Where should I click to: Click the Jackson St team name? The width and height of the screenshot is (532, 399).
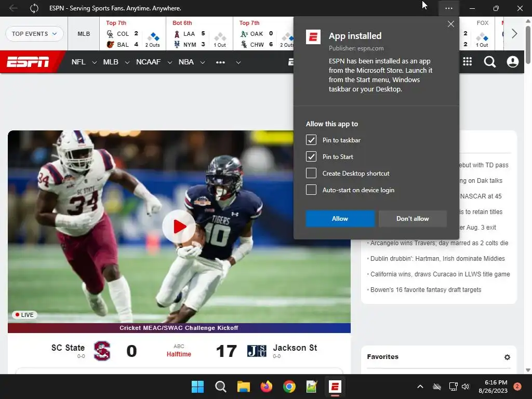[x=295, y=348]
